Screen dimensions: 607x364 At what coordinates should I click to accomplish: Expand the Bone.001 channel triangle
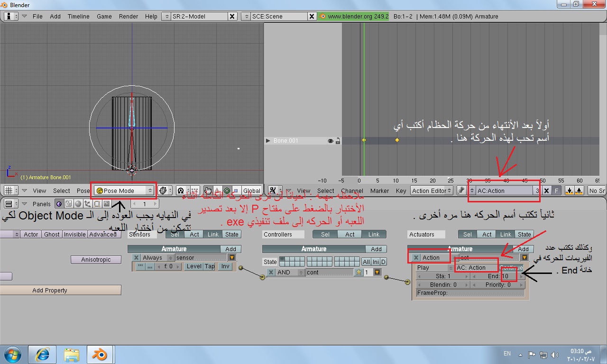pos(268,141)
